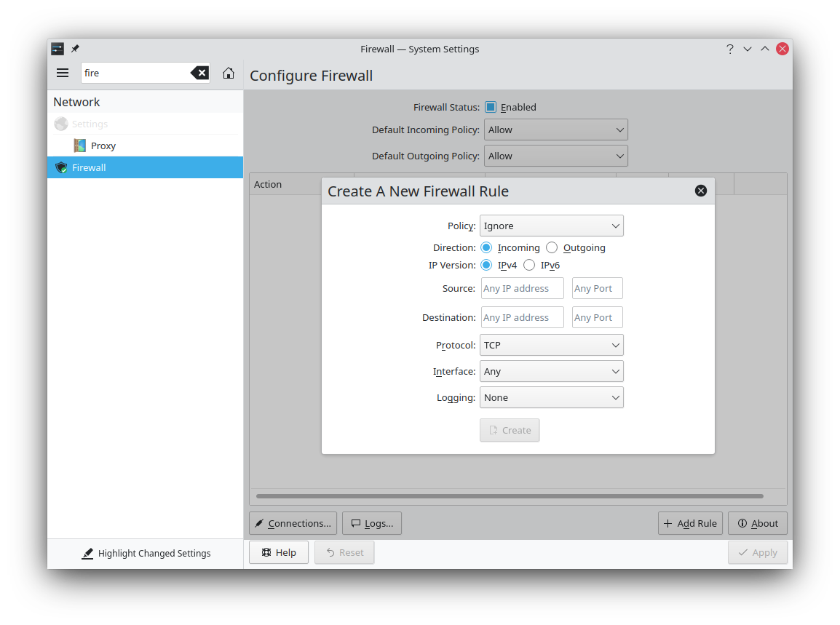Select the Outgoing direction radio button
The image size is (840, 625).
click(552, 247)
